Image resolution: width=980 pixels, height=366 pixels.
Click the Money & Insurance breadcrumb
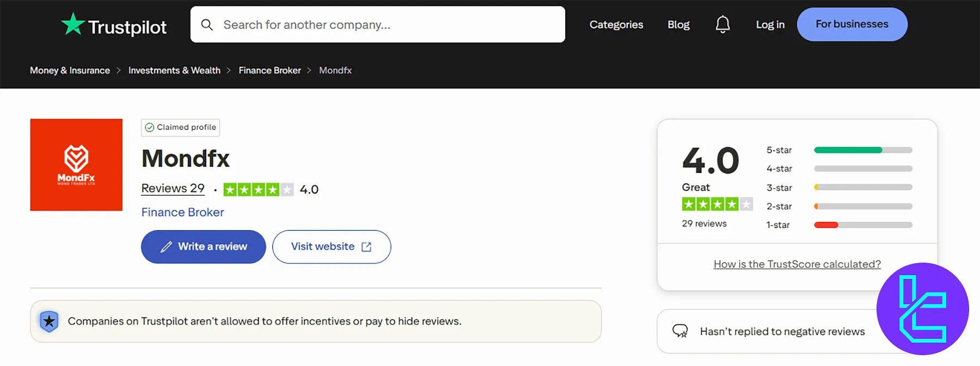click(x=70, y=70)
